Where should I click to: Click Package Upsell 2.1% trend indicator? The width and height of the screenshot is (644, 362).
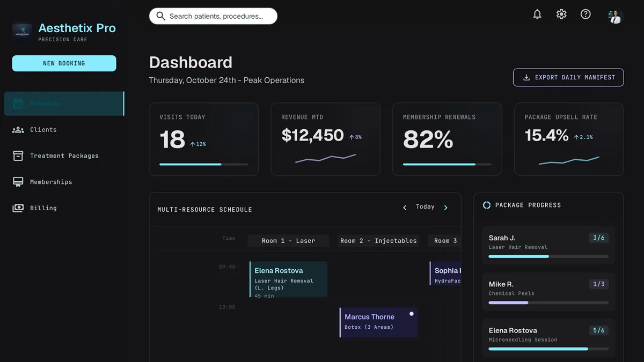click(x=583, y=137)
